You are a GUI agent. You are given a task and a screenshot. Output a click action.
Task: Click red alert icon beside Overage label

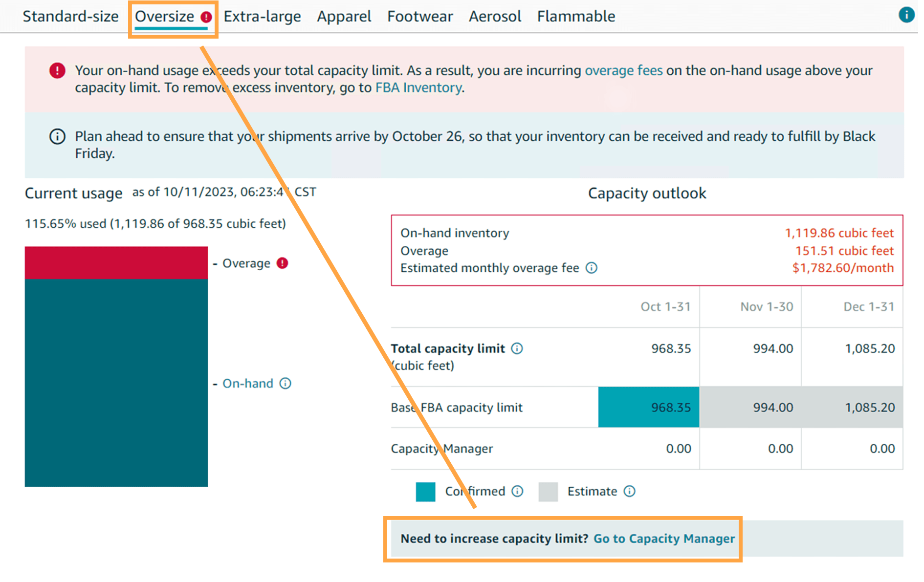pos(282,263)
